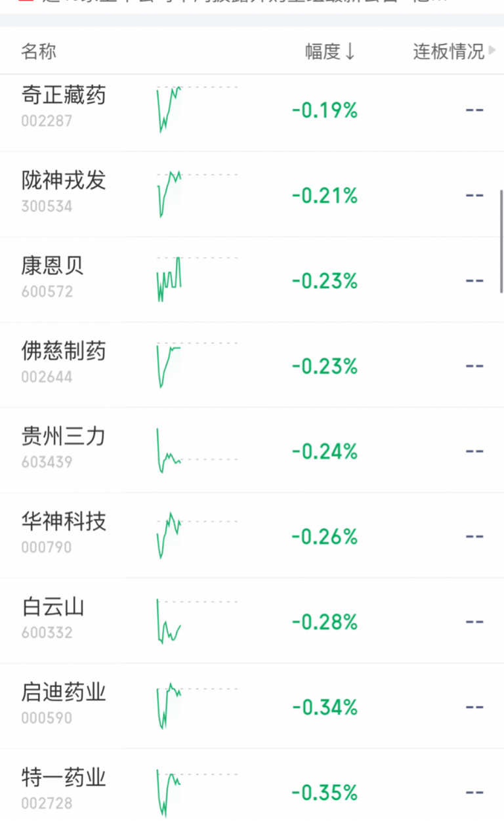Open 奇正藏药 stock row
Image resolution: width=504 pixels, height=821 pixels.
click(x=252, y=109)
